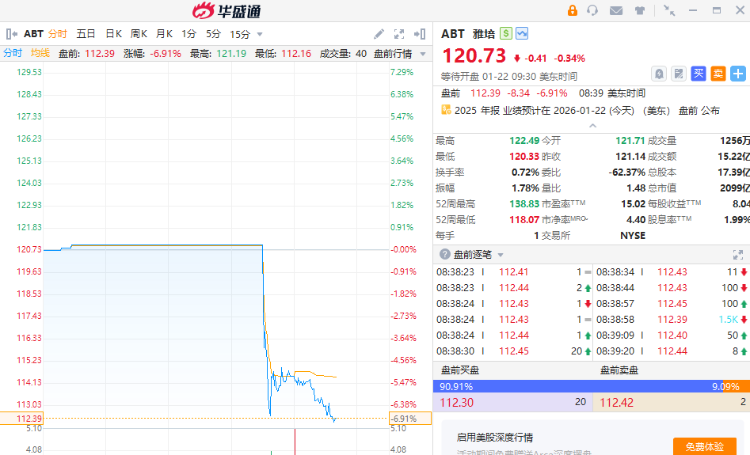Click the 112.39 price axis marker

coord(22,419)
